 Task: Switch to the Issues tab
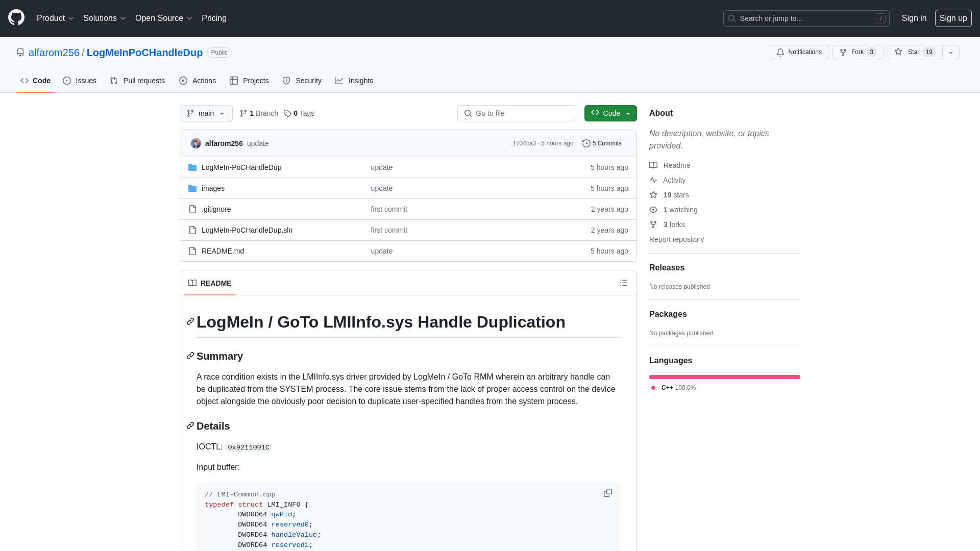[x=80, y=81]
